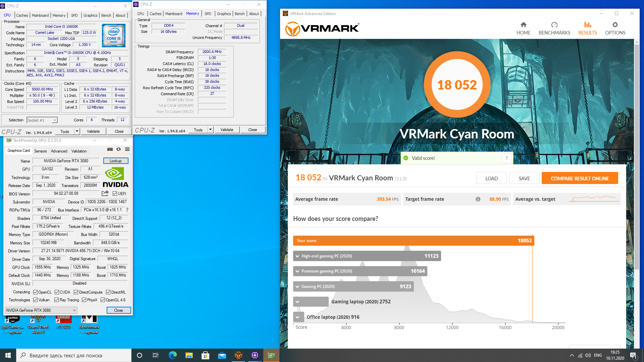The width and height of the screenshot is (644, 362).
Task: Click Windows search box on taskbar
Action: [x=74, y=355]
